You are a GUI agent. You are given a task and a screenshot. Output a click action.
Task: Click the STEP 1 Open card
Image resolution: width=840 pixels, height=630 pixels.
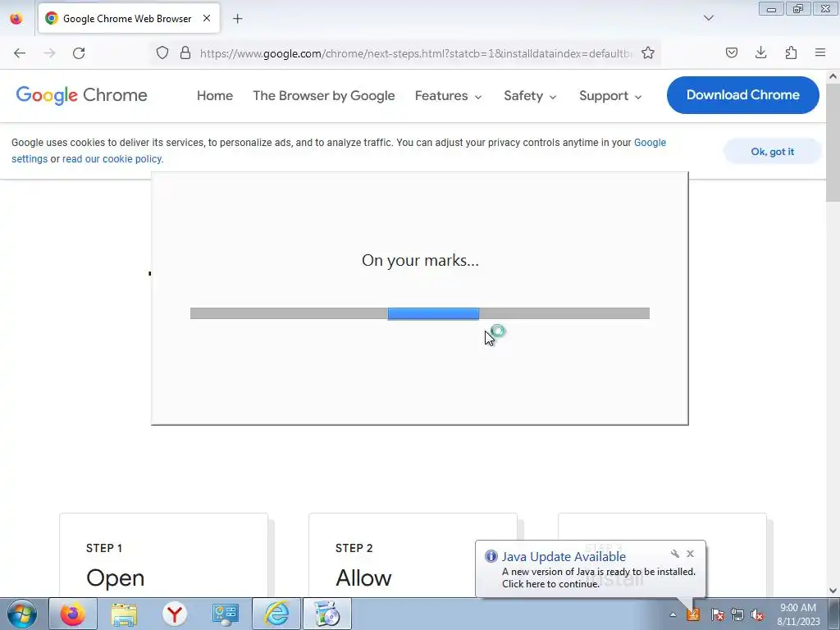point(163,555)
